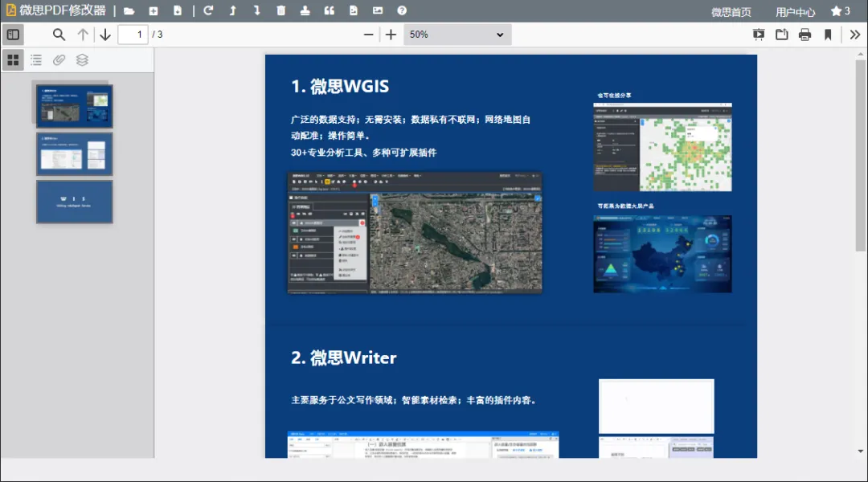868x482 pixels.
Task: Click the bookmark current view icon
Action: click(828, 35)
